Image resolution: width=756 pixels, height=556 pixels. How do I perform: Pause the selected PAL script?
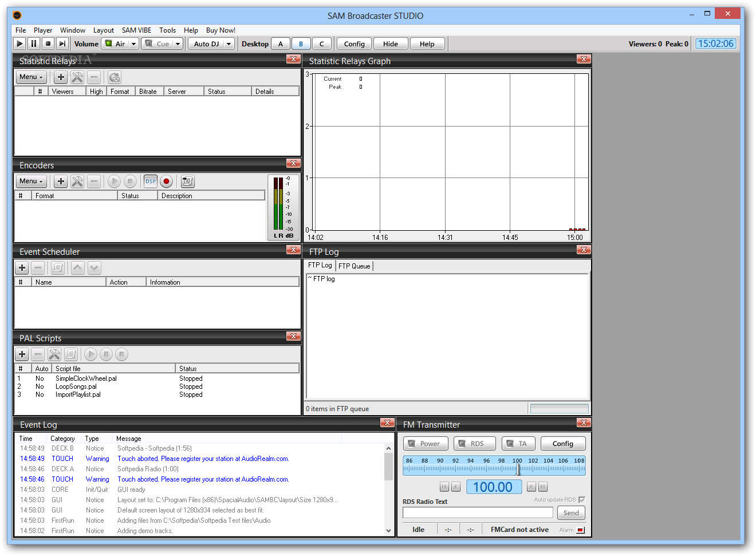[106, 354]
